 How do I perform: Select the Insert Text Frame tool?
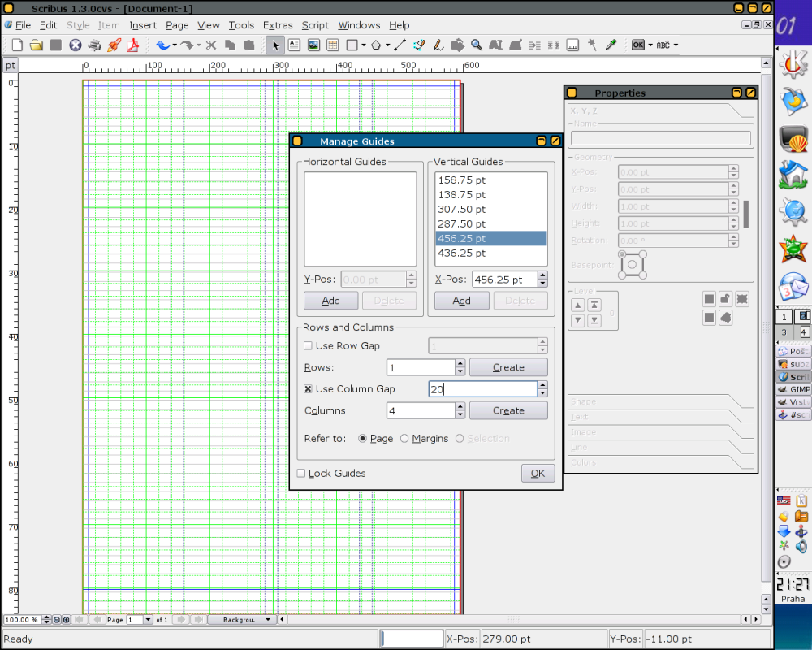point(294,45)
